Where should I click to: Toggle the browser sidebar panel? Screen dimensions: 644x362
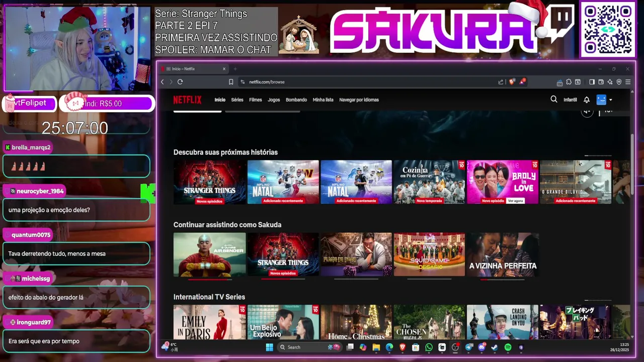(592, 82)
